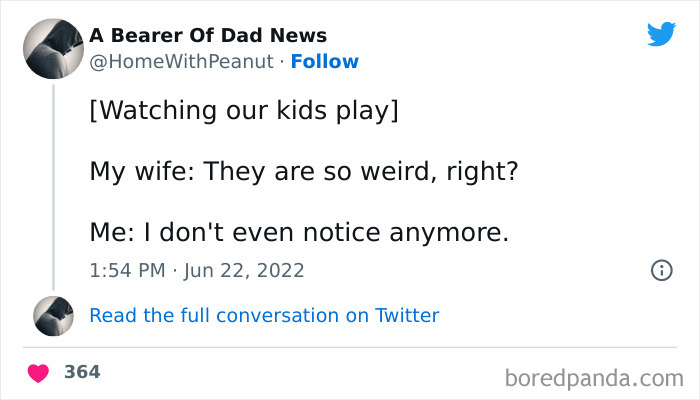Click the My wife line of the tweet
The height and width of the screenshot is (400, 700).
coord(303,171)
